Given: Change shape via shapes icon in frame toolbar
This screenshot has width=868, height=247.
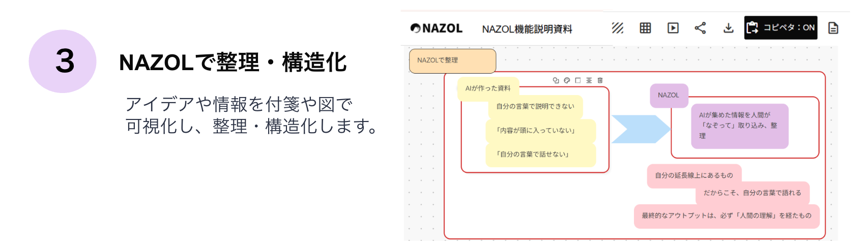Looking at the screenshot, I should (556, 80).
